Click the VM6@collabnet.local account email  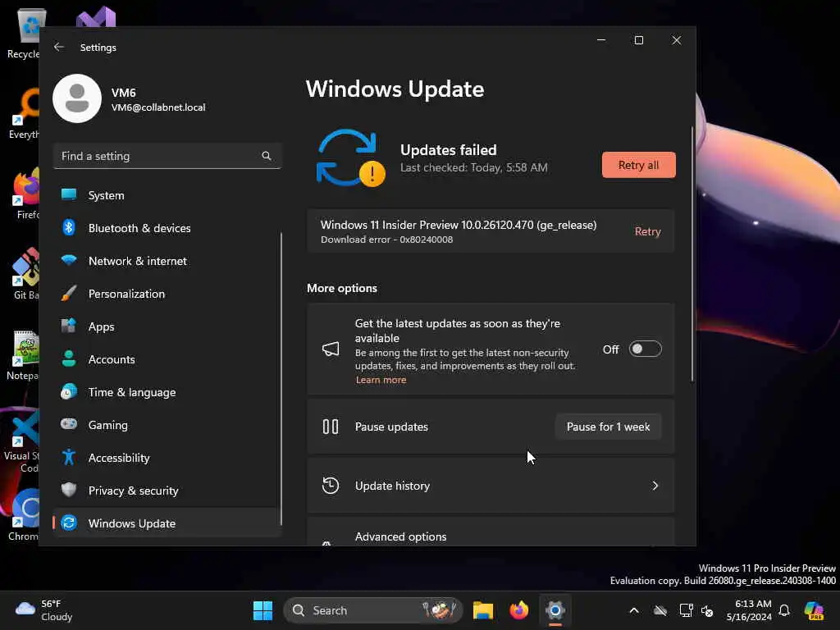158,107
